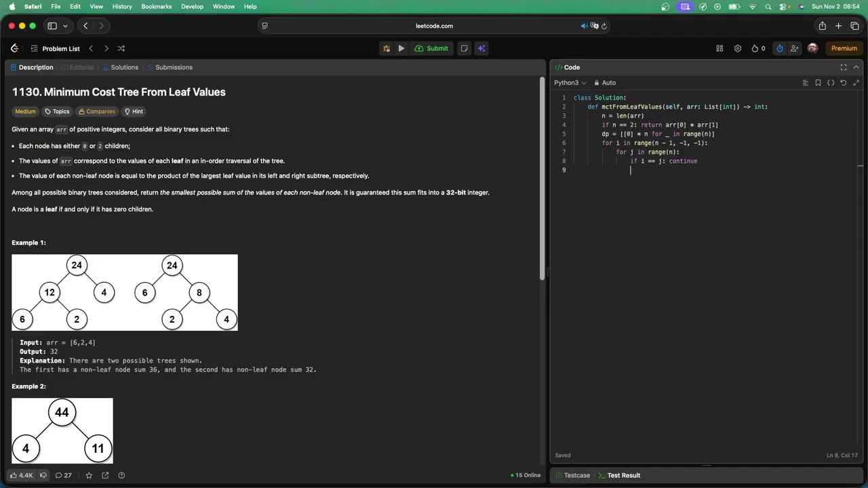
Task: Expand the Companies tag
Action: (x=96, y=111)
